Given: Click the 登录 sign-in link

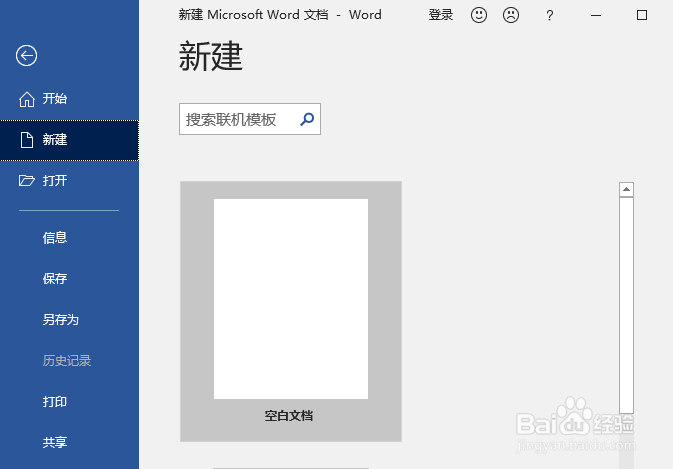Looking at the screenshot, I should point(441,15).
